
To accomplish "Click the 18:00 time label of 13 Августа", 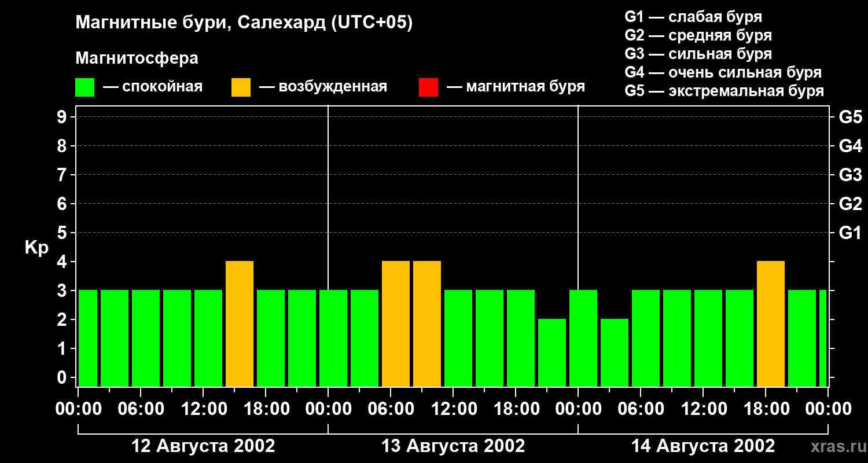I will tap(516, 409).
